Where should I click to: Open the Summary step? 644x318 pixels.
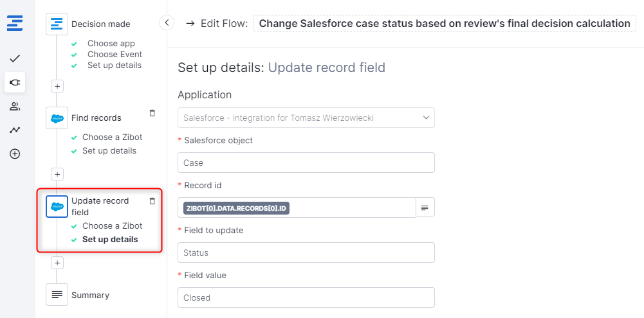click(x=90, y=296)
